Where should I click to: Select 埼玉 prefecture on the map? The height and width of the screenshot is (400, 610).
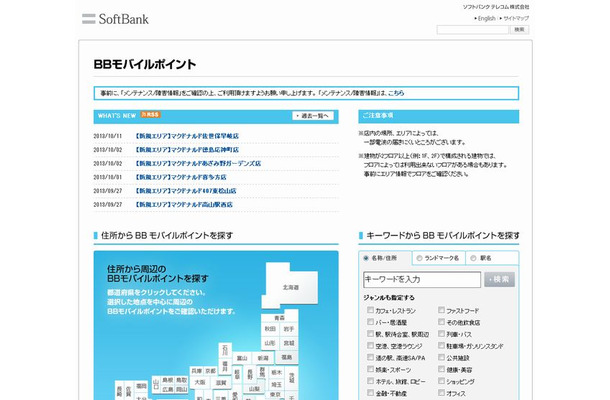[277, 384]
